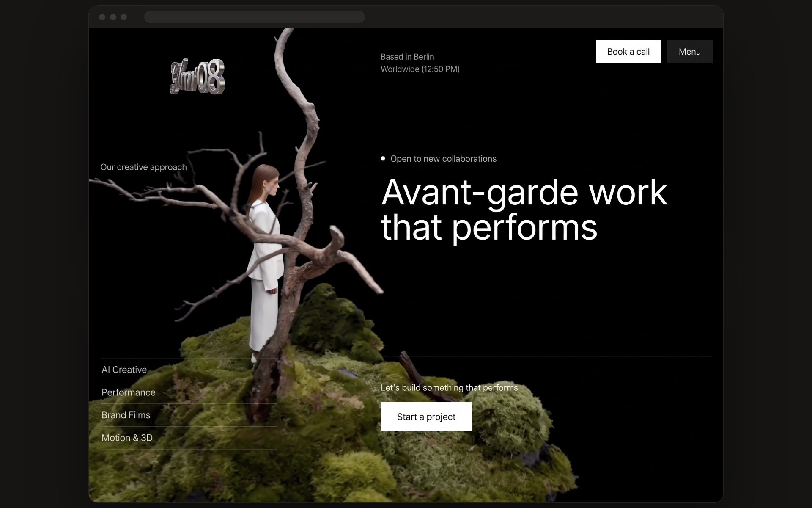Click the mock browser address bar
The width and height of the screenshot is (812, 508).
[x=254, y=17]
